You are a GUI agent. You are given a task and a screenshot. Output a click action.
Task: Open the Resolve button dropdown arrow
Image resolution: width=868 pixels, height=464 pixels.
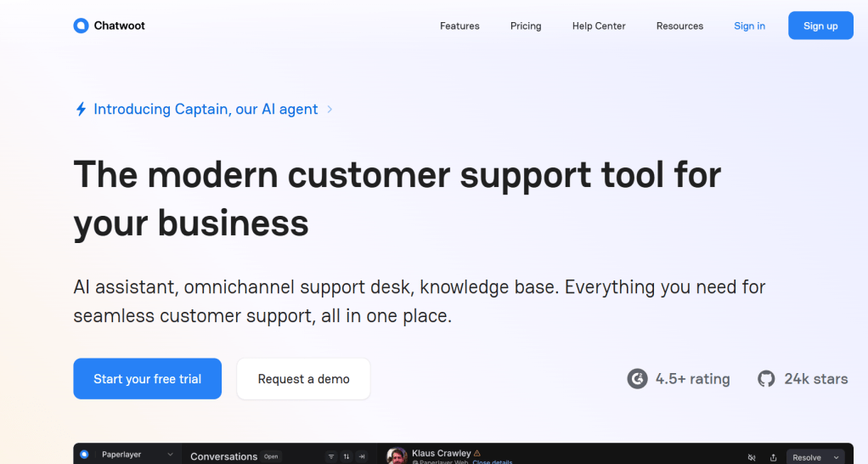(x=837, y=457)
